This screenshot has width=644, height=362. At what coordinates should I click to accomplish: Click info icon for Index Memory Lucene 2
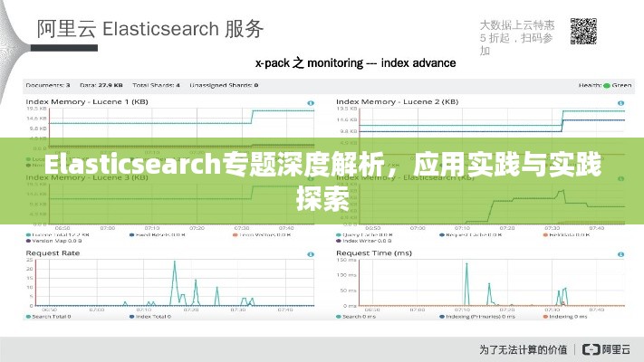620,103
